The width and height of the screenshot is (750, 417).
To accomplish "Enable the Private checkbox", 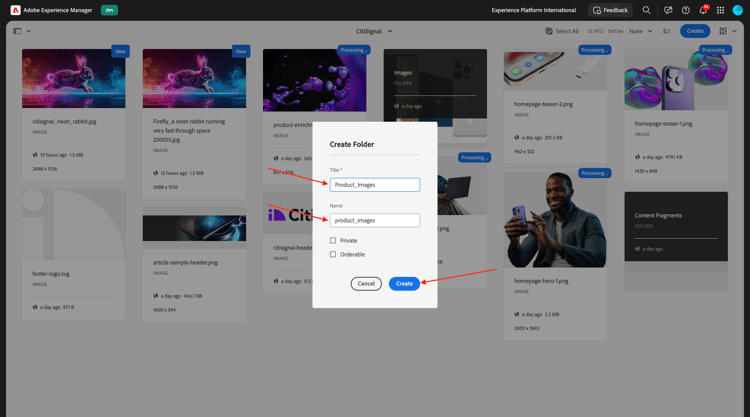I will coord(333,241).
